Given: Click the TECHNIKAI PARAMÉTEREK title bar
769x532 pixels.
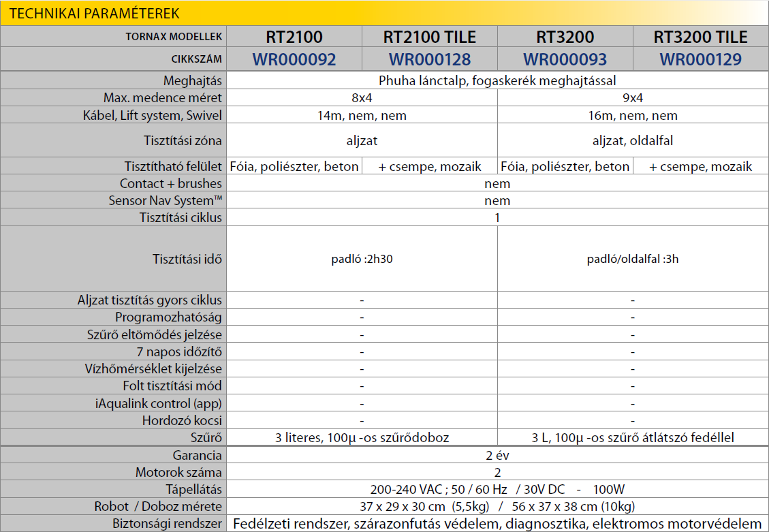Looking at the screenshot, I should (x=95, y=13).
